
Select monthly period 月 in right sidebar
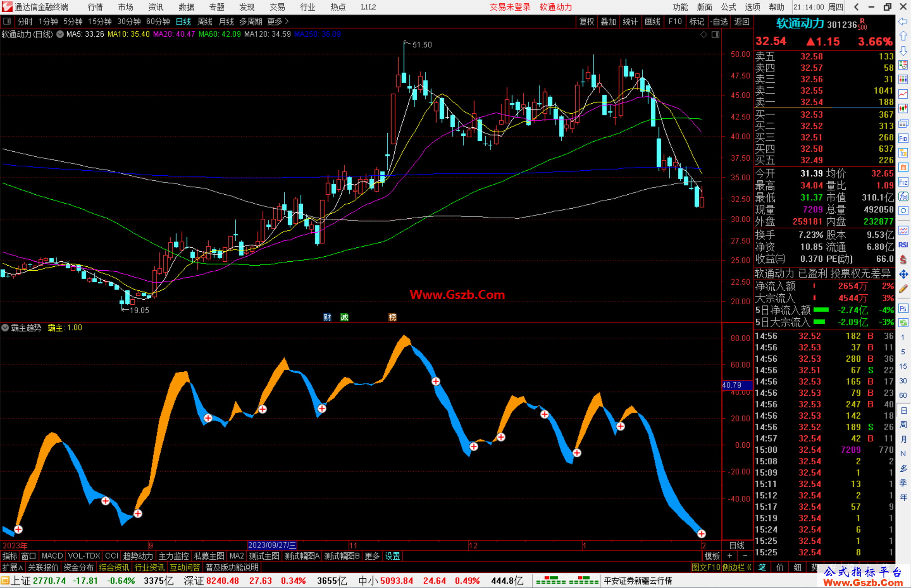[903, 439]
